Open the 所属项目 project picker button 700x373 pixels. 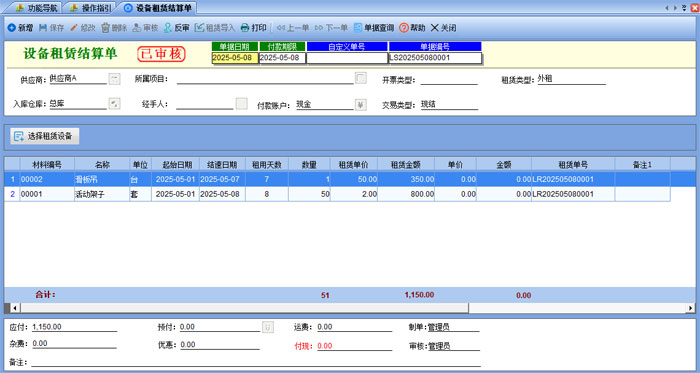click(x=361, y=78)
